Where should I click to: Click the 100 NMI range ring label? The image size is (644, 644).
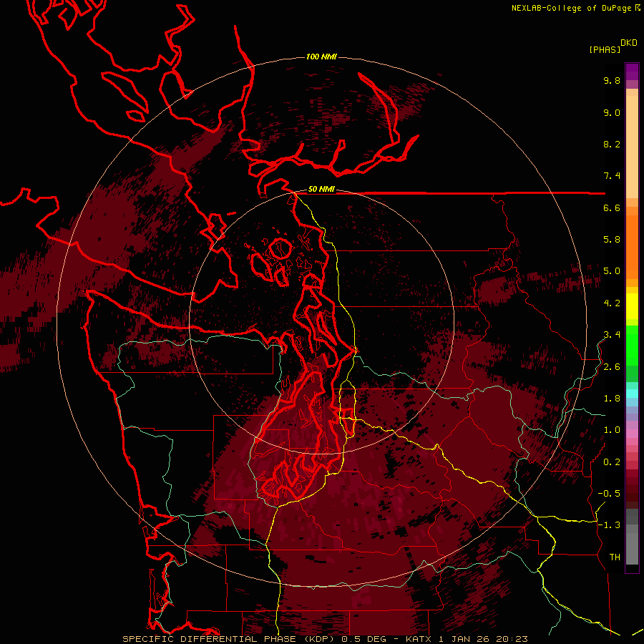[321, 57]
